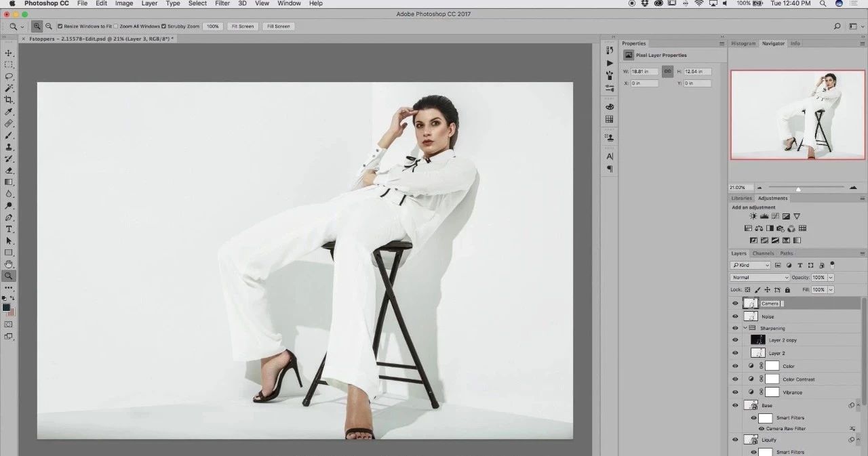This screenshot has width=868, height=456.
Task: Click the Properties width input field
Action: tap(645, 71)
